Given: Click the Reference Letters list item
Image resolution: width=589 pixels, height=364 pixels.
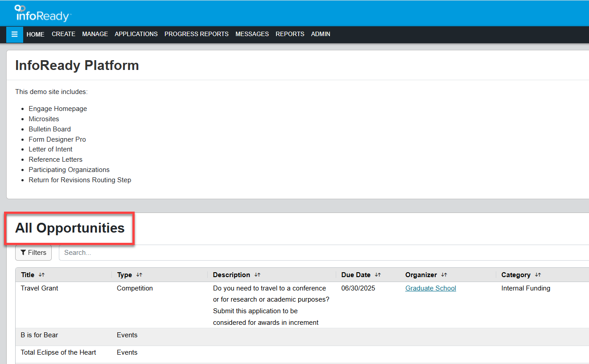Looking at the screenshot, I should coord(55,160).
